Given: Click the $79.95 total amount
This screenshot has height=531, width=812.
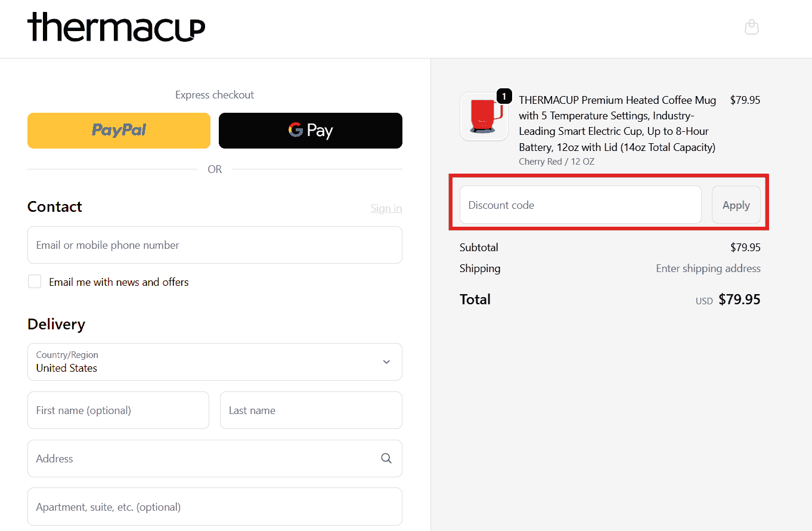Looking at the screenshot, I should click(739, 300).
